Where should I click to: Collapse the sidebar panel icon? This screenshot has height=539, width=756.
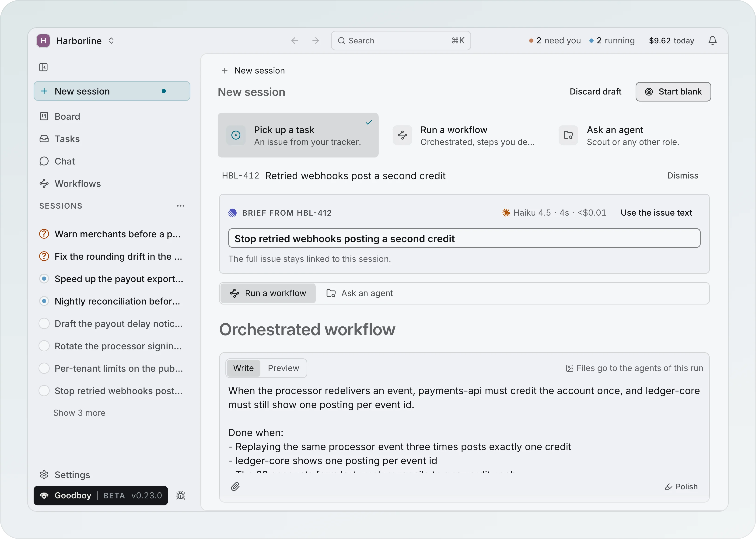point(43,67)
